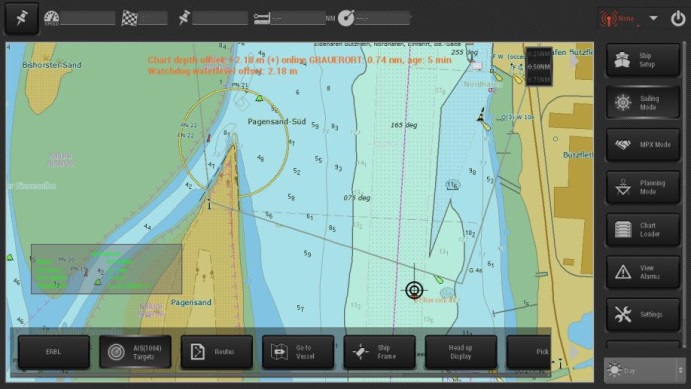Open Ship Setup panel
This screenshot has width=691, height=389.
tap(643, 60)
